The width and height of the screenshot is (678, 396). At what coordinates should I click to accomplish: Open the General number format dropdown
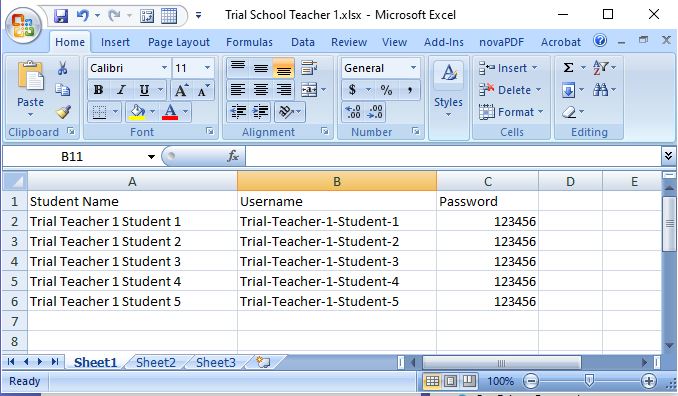coord(413,68)
